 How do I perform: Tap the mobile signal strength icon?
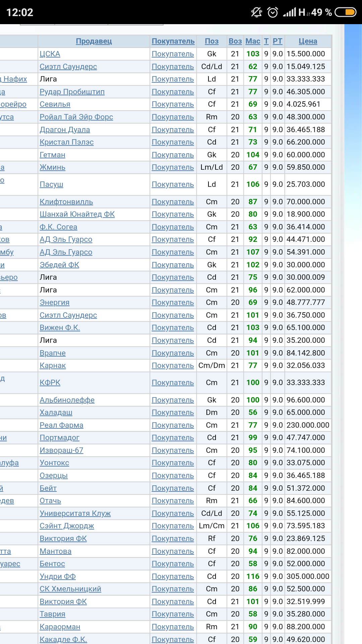tap(290, 12)
